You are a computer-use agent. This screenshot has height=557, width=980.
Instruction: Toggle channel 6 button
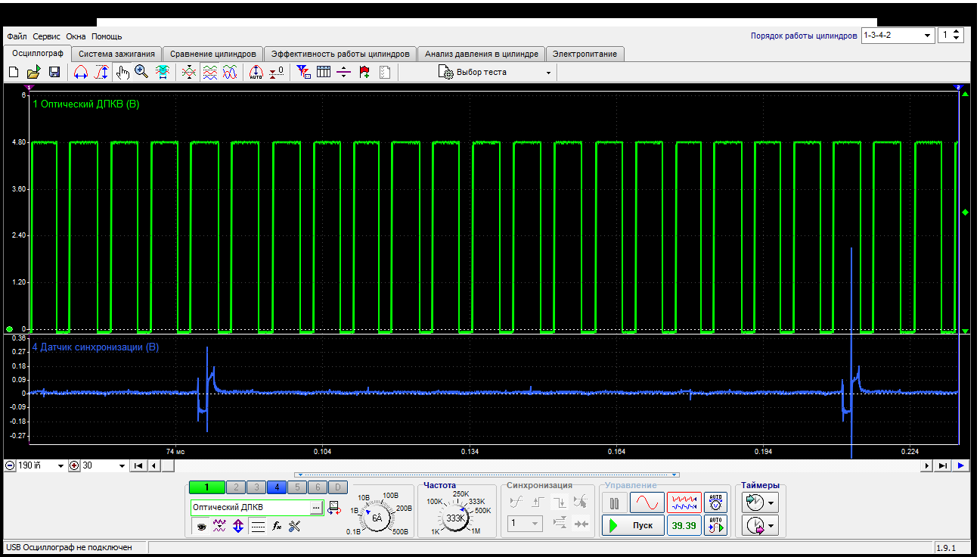click(318, 487)
